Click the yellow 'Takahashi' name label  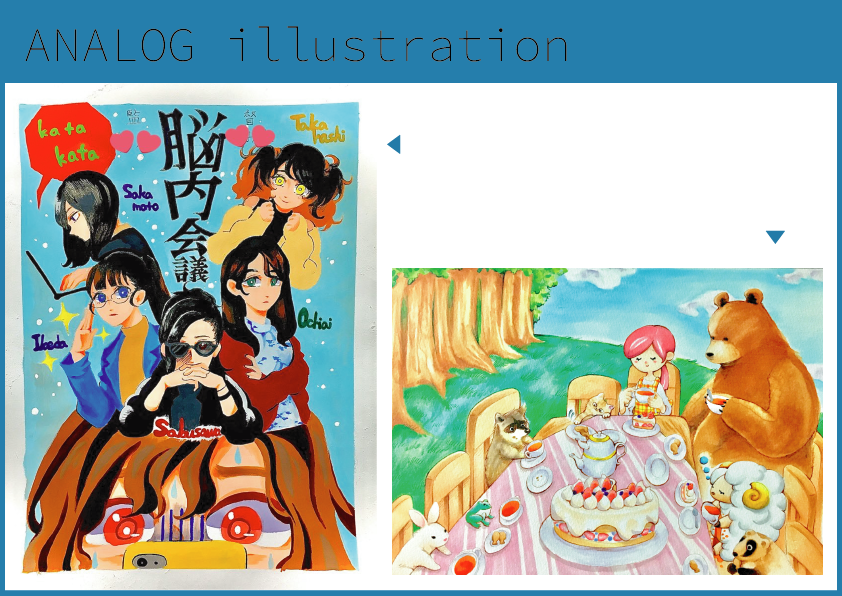(x=317, y=128)
